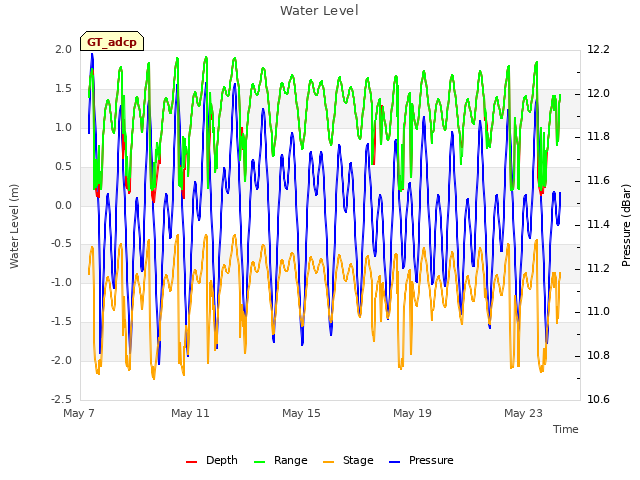Screen dimensions: 640x480
Task: Toggle the Depth series in legend
Action: (x=211, y=460)
